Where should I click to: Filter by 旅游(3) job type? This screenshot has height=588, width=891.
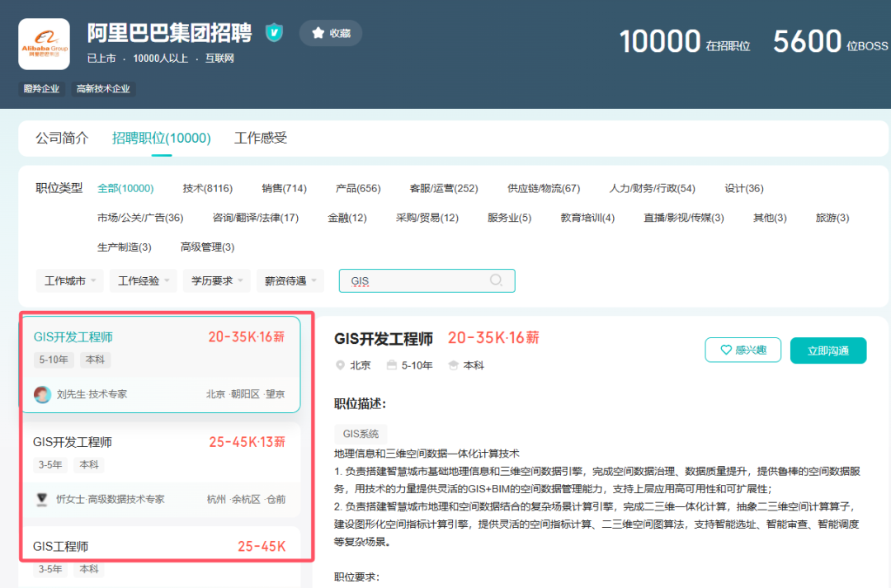point(832,218)
